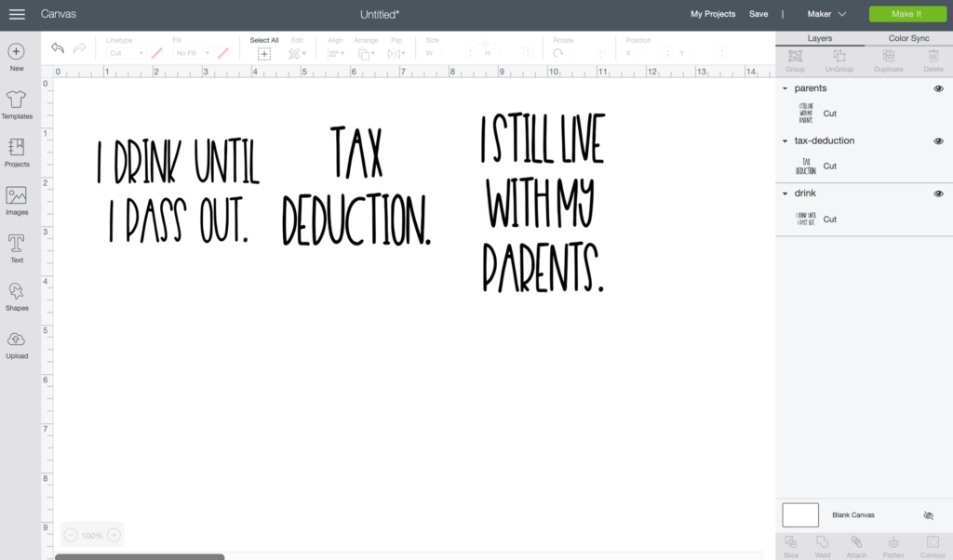Collapse the drink layer group
Image resolution: width=953 pixels, height=560 pixels.
point(785,193)
